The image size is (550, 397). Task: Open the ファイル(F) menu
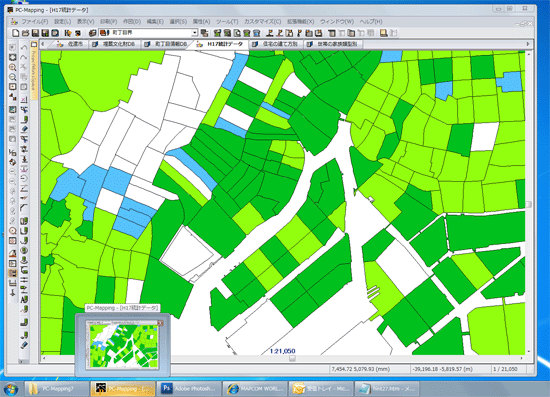click(x=35, y=22)
